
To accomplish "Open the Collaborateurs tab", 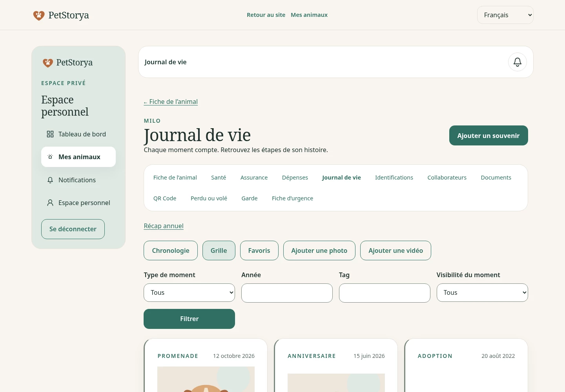I will [447, 178].
